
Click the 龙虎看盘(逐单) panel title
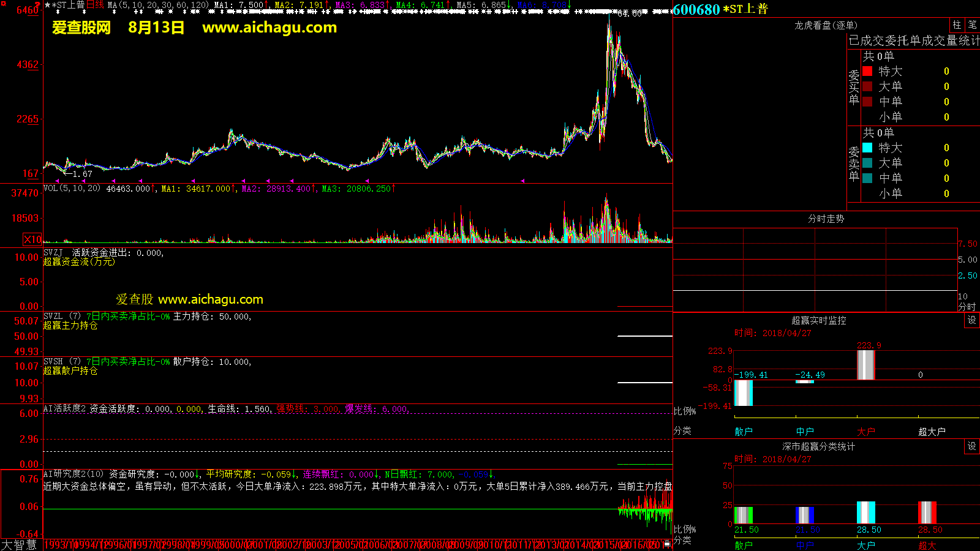826,25
